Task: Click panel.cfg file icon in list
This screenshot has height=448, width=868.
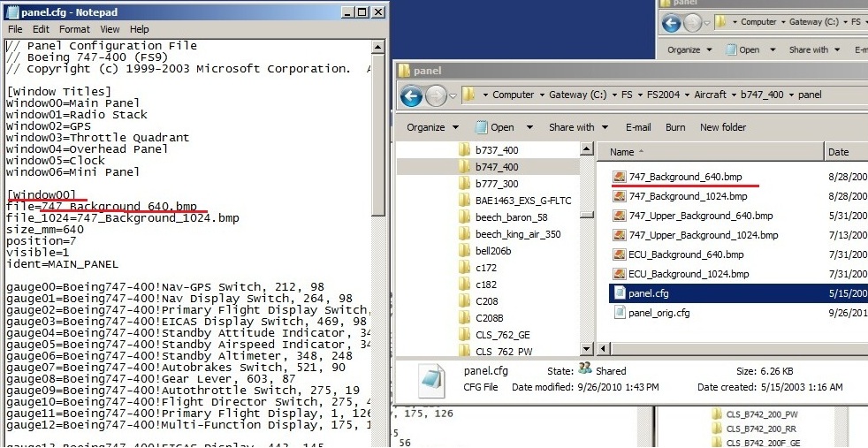Action: (x=620, y=293)
